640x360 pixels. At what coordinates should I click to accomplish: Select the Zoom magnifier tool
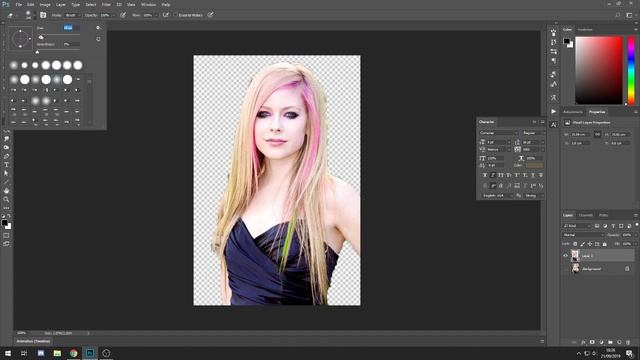click(x=6, y=199)
